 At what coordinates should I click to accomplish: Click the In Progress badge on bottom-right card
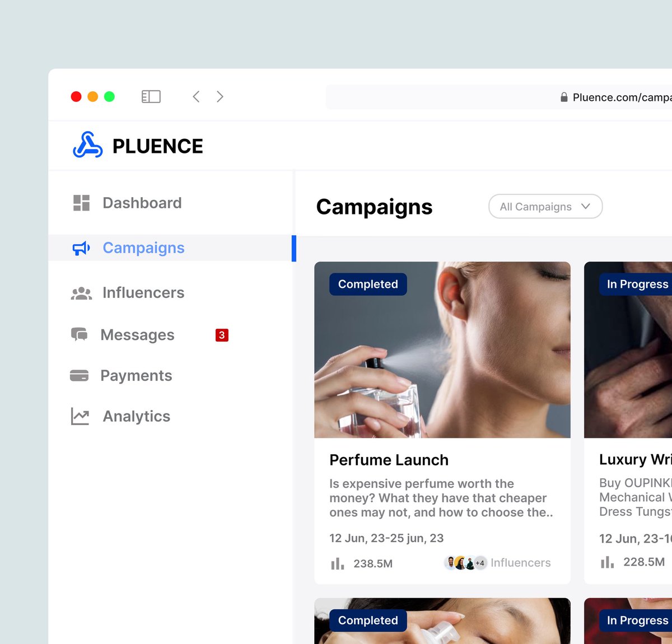pos(636,620)
